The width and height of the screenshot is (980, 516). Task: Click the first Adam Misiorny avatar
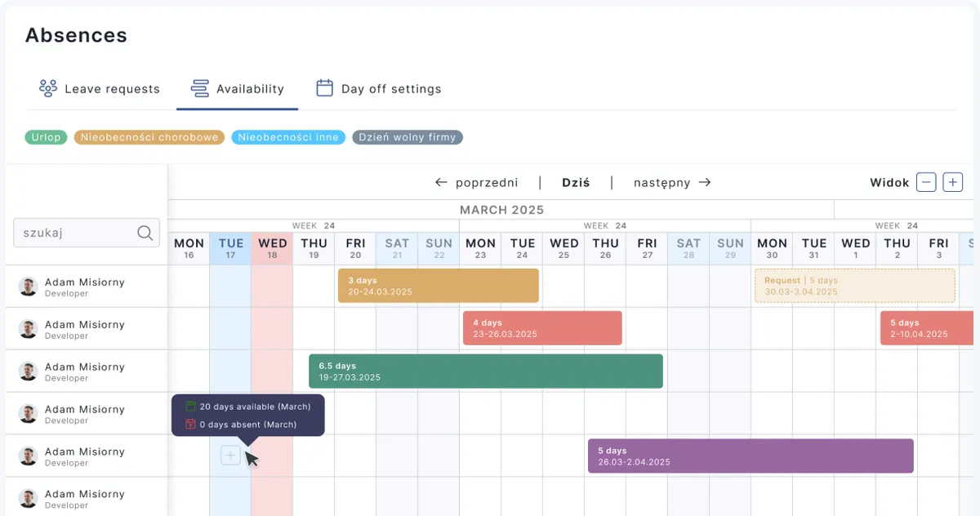29,287
